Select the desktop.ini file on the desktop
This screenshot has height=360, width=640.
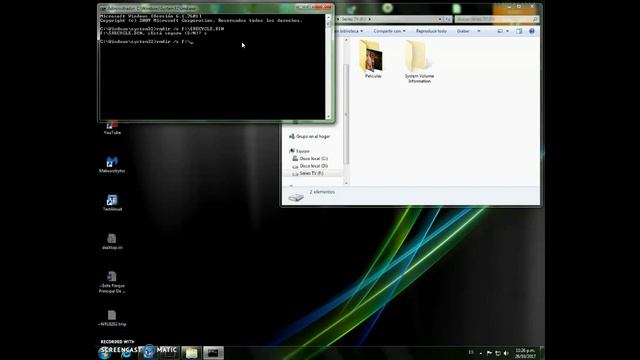[x=112, y=241]
